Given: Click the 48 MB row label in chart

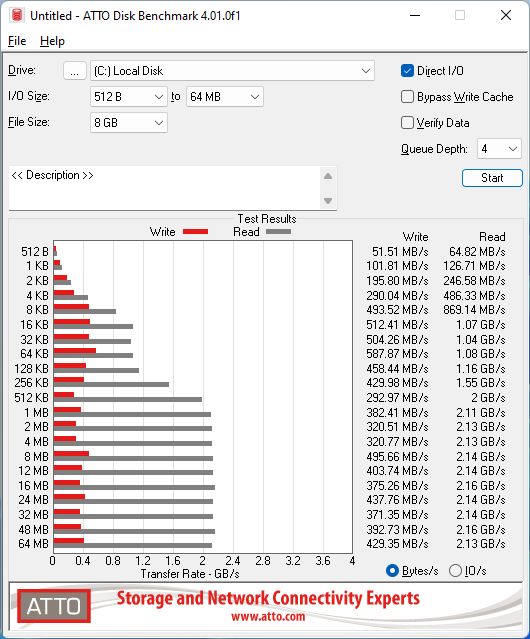Looking at the screenshot, I should [x=33, y=529].
